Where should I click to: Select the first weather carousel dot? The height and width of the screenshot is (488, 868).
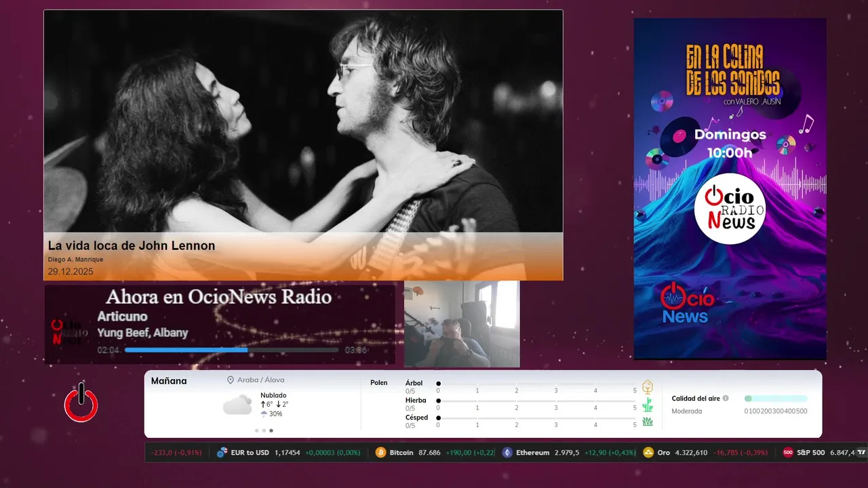[x=257, y=430]
